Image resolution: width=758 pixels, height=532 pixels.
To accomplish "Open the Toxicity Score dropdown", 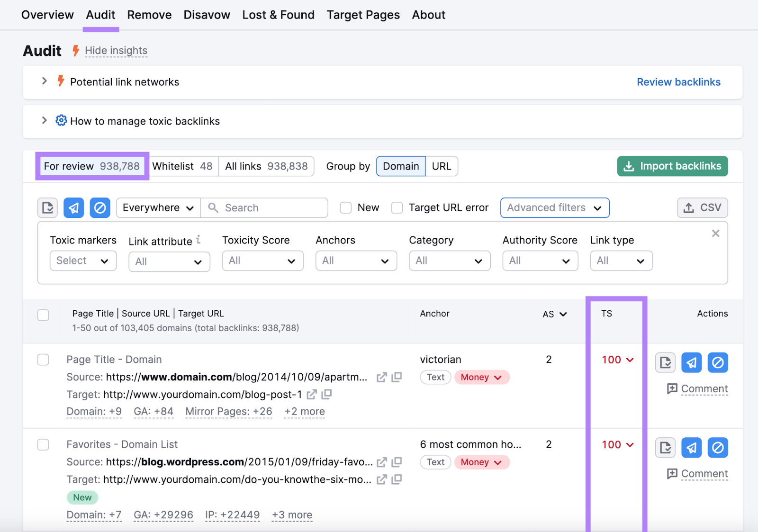I will click(262, 261).
